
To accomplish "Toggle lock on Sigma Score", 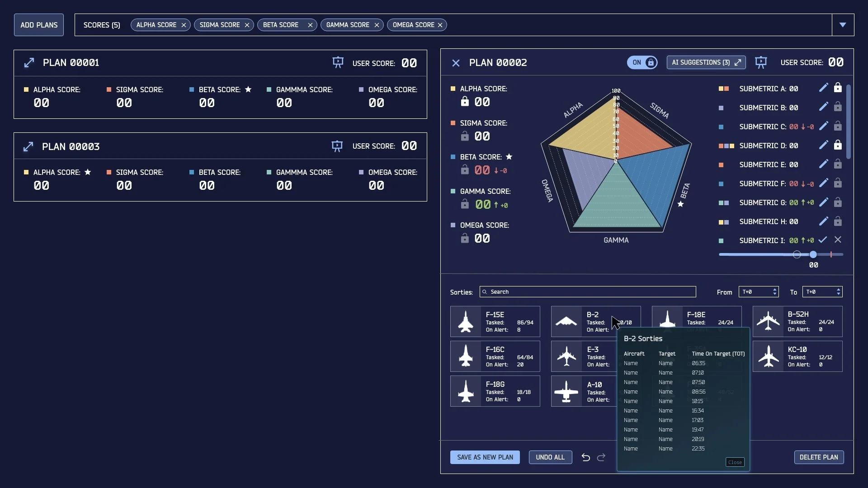I will pos(465,136).
